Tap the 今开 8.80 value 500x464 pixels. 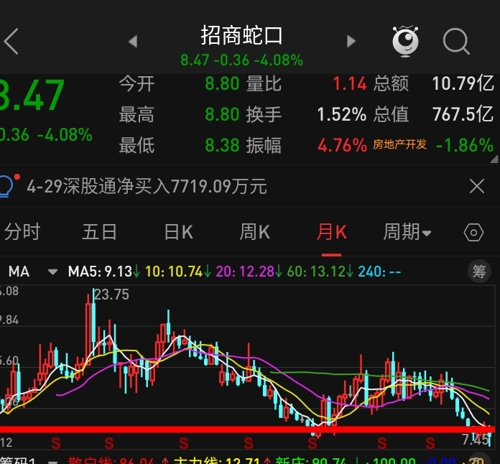point(222,83)
